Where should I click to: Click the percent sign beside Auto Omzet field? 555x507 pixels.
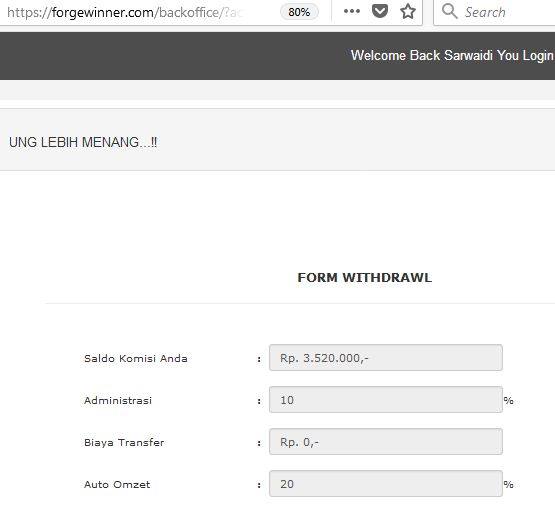pos(508,484)
